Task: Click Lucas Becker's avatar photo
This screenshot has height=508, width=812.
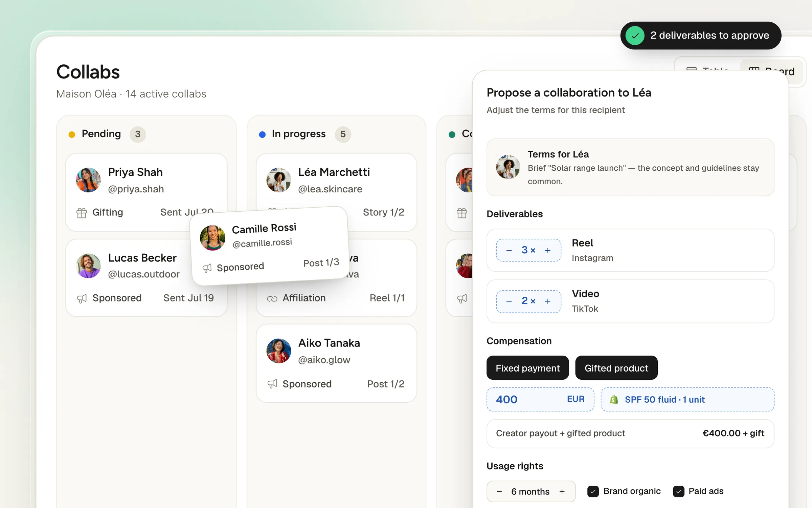Action: [88, 266]
